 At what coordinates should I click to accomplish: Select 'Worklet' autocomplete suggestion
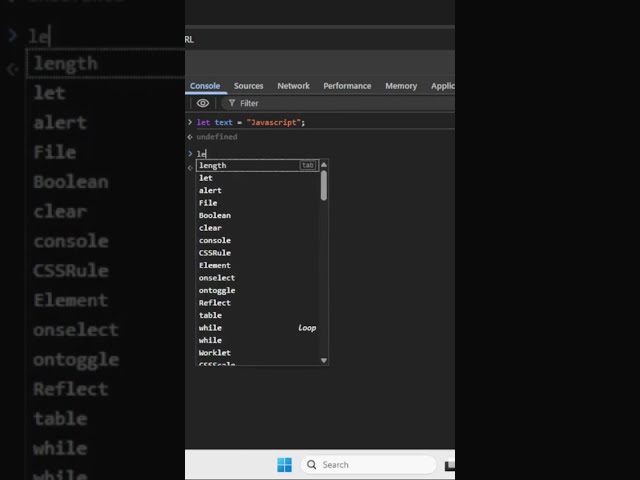pos(257,353)
